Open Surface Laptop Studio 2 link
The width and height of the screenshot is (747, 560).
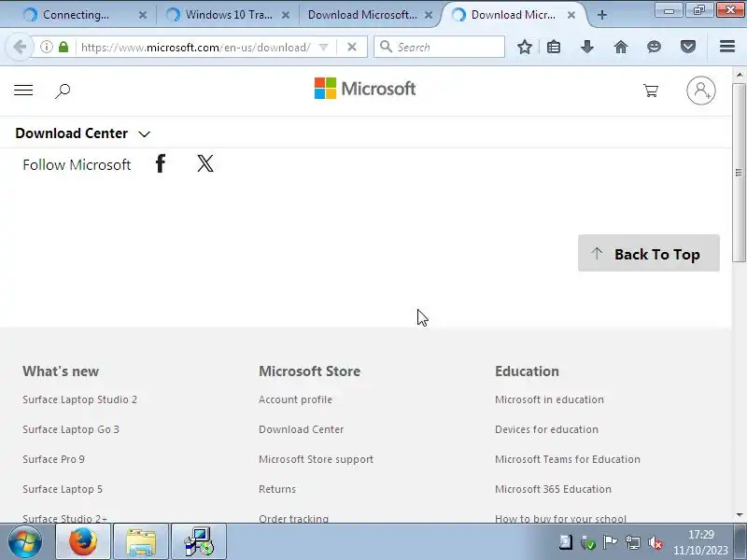tap(79, 399)
